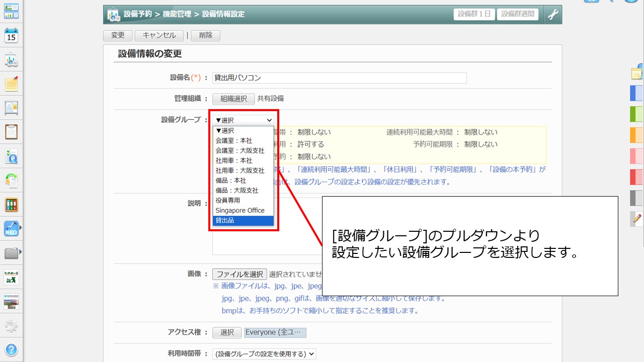Open the NEO chart sidebar icon
Viewport: 644px width, 362px height.
11,229
